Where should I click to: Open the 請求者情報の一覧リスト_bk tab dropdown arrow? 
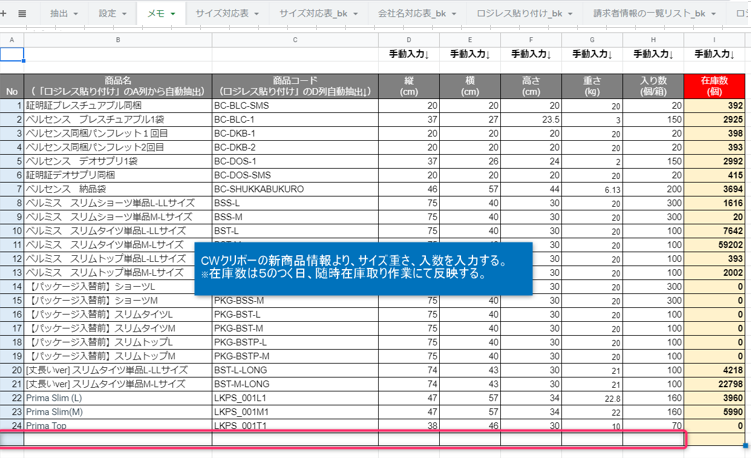714,14
